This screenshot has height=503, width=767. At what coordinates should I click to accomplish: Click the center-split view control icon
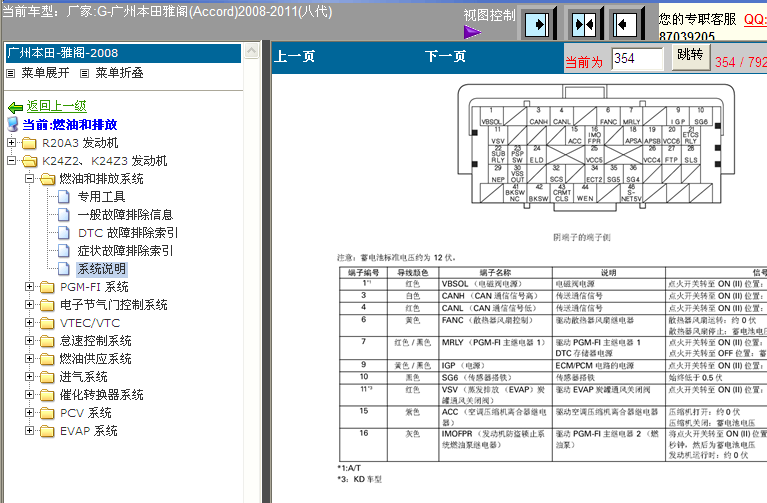pos(584,24)
